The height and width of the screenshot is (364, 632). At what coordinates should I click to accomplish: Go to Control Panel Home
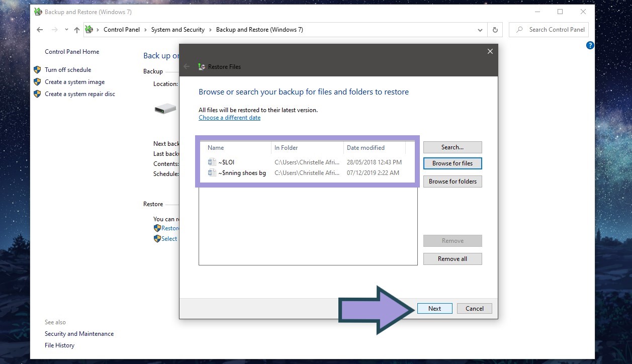click(72, 52)
